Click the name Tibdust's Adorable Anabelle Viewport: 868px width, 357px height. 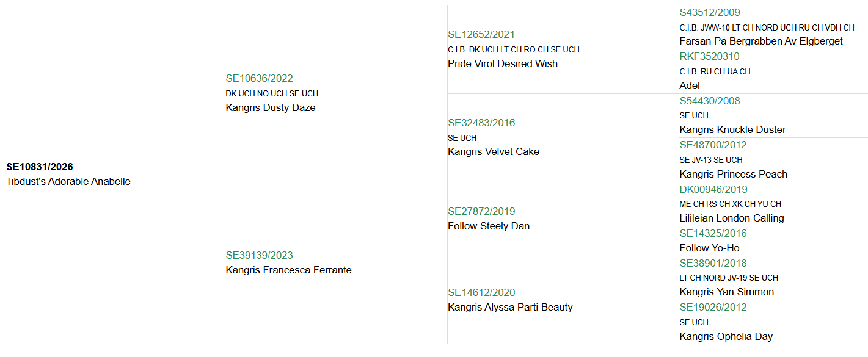pyautogui.click(x=68, y=181)
